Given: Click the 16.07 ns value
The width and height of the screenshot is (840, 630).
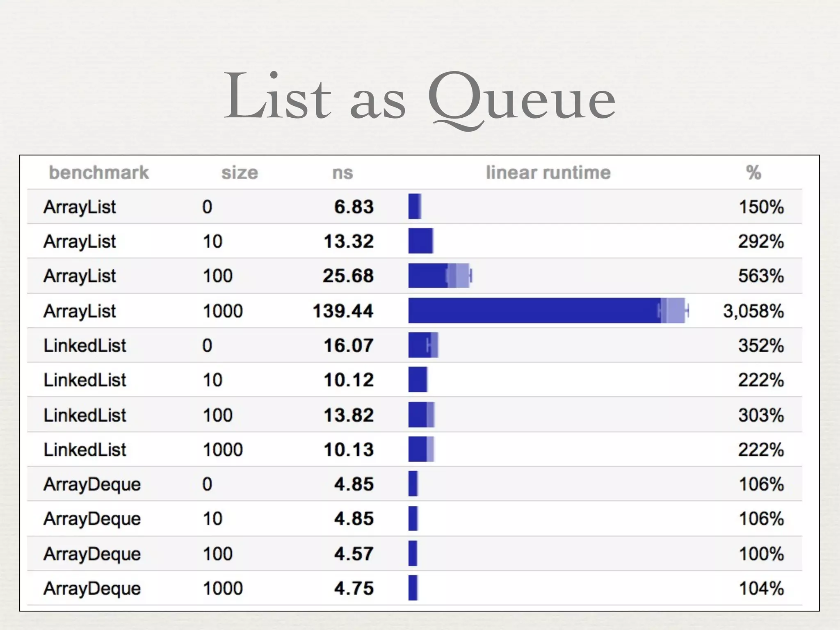Looking at the screenshot, I should pyautogui.click(x=349, y=345).
